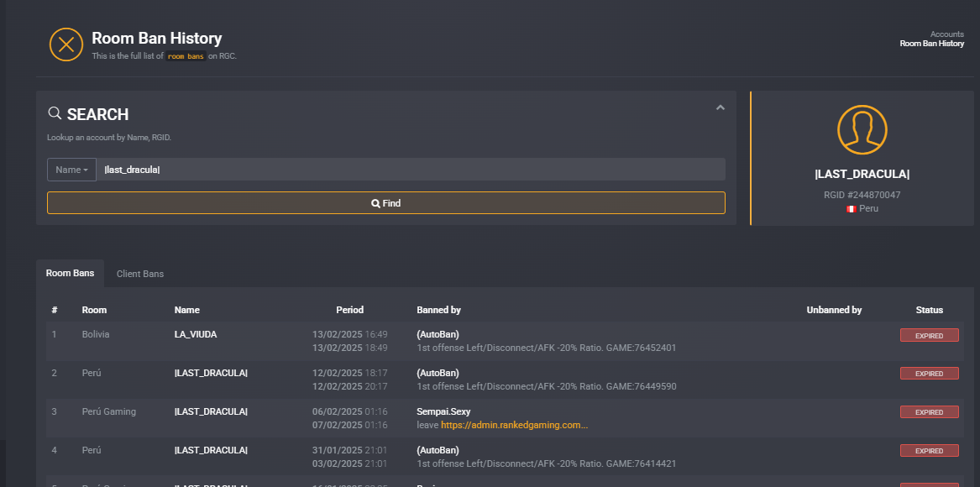Open the Accounts breadcrumb link
Screen dimensions: 980x487
pos(947,34)
